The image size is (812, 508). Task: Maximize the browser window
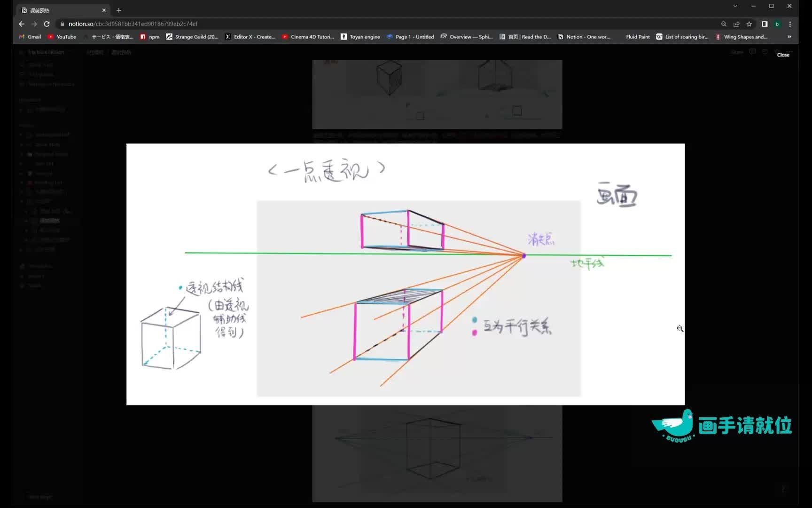[x=771, y=6]
